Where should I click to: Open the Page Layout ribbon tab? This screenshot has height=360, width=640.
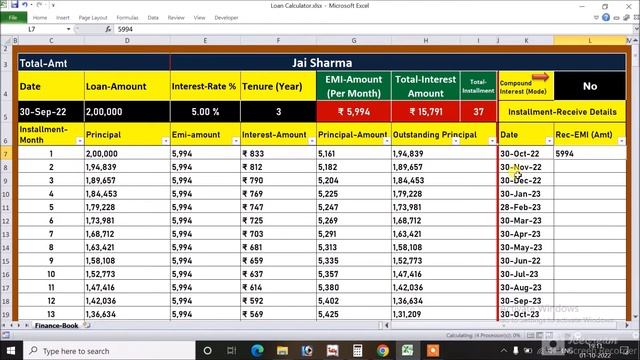pos(93,18)
